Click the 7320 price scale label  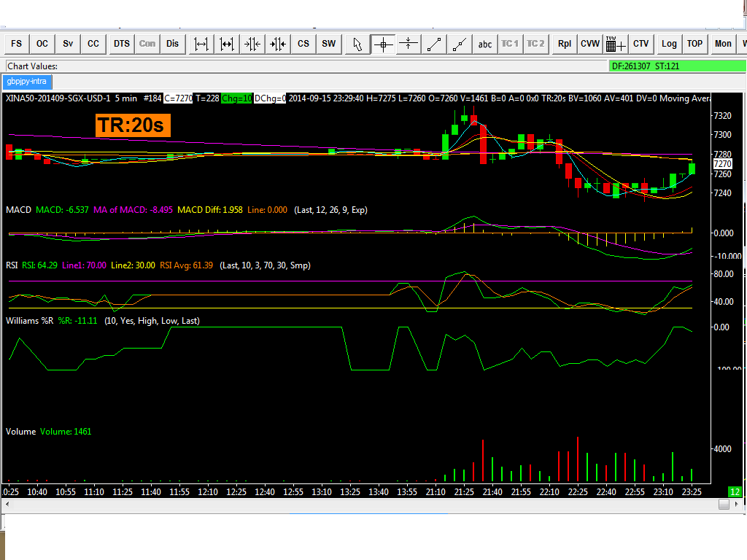pos(722,116)
